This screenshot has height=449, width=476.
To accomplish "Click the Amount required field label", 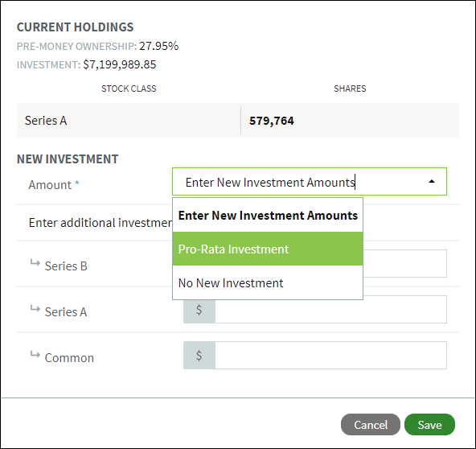I will coord(54,185).
